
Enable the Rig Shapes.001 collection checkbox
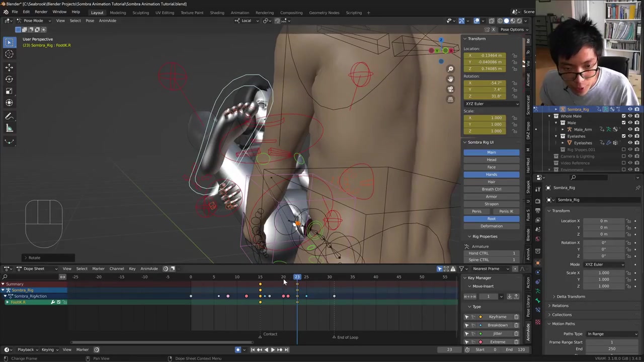tap(624, 149)
